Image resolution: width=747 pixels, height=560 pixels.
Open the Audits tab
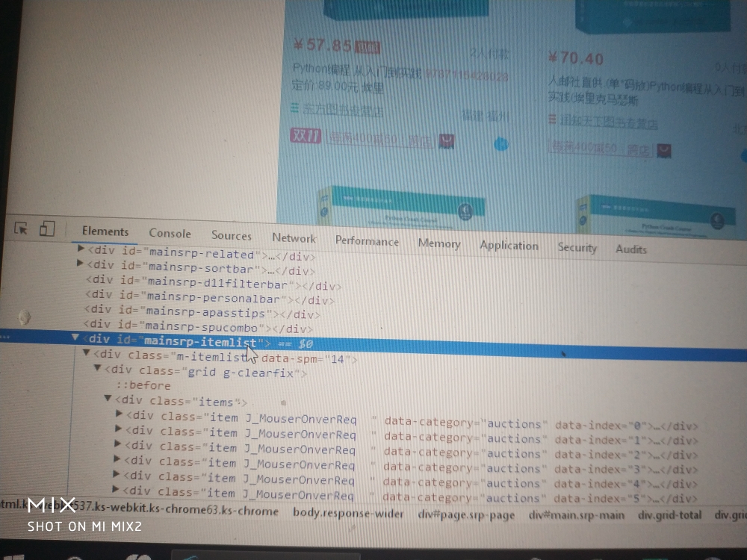pos(630,249)
